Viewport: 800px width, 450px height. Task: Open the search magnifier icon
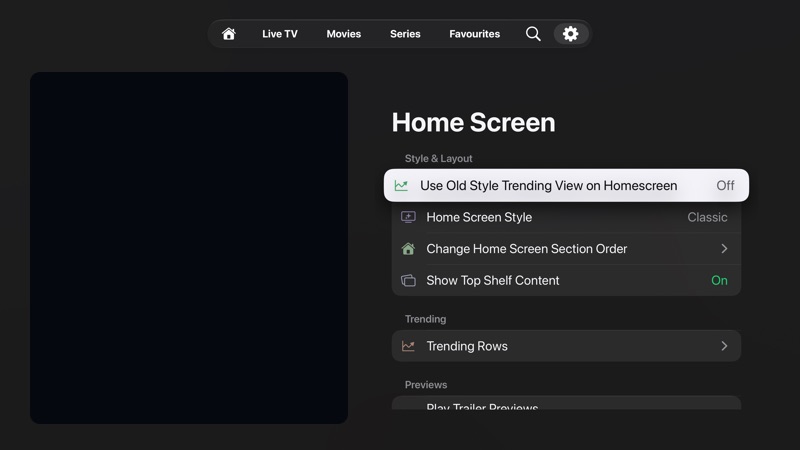click(x=533, y=34)
